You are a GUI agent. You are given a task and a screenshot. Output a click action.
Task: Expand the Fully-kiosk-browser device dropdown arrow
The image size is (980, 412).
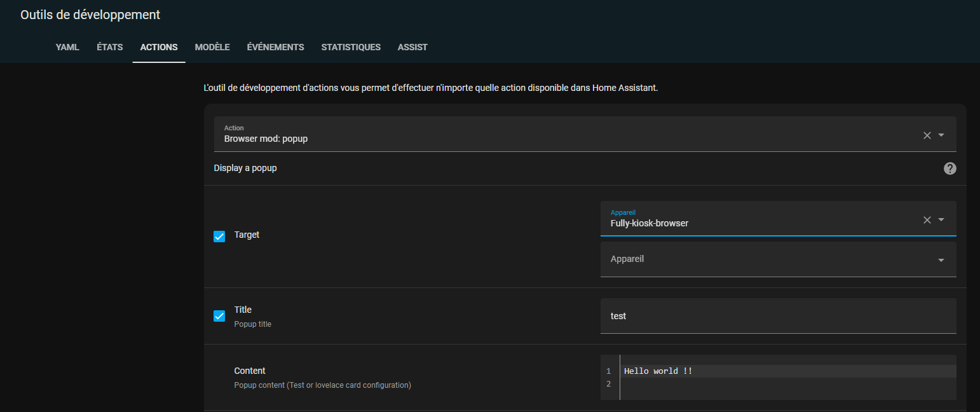point(941,219)
